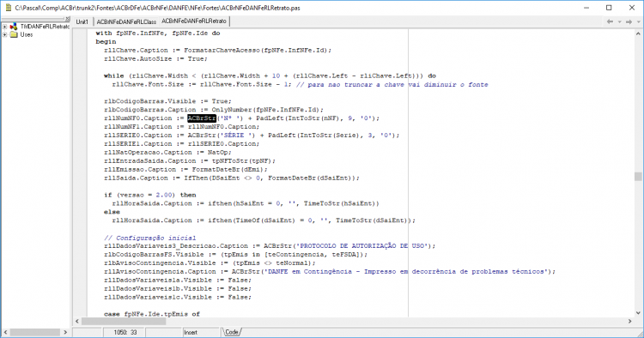This screenshot has height=338, width=644.
Task: Switch to the Unit1 tab
Action: [x=82, y=21]
